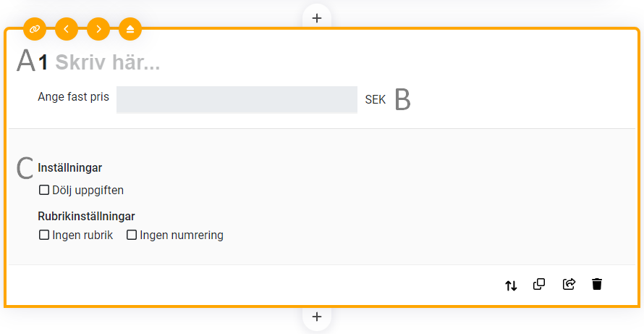Click the heading number 1
Screen dimensions: 644x334
43,63
